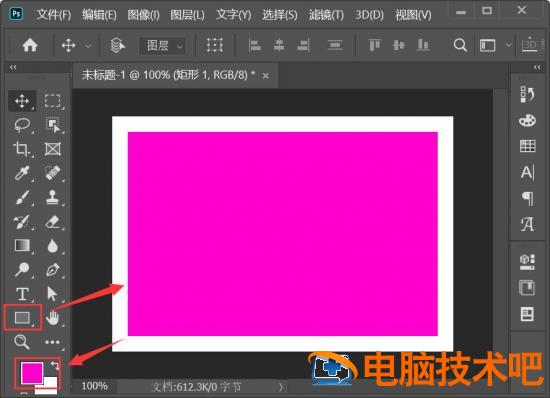Select the Lasso tool
This screenshot has width=550, height=398.
point(22,125)
